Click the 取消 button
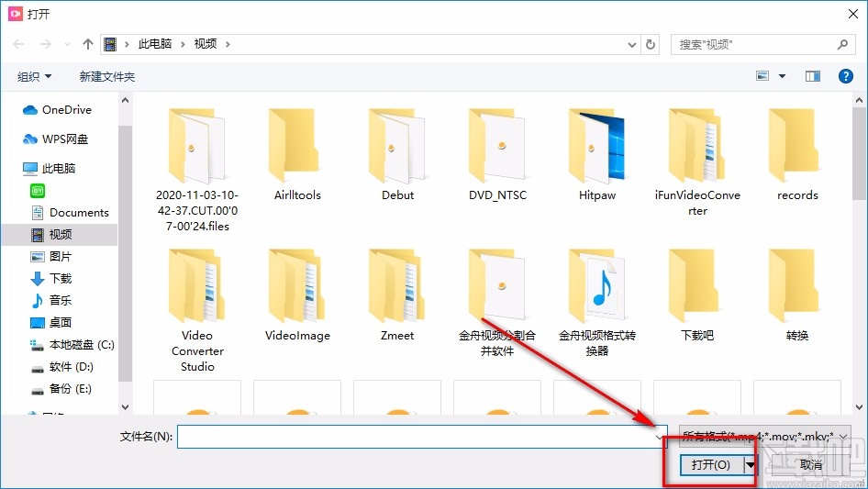 tap(811, 464)
